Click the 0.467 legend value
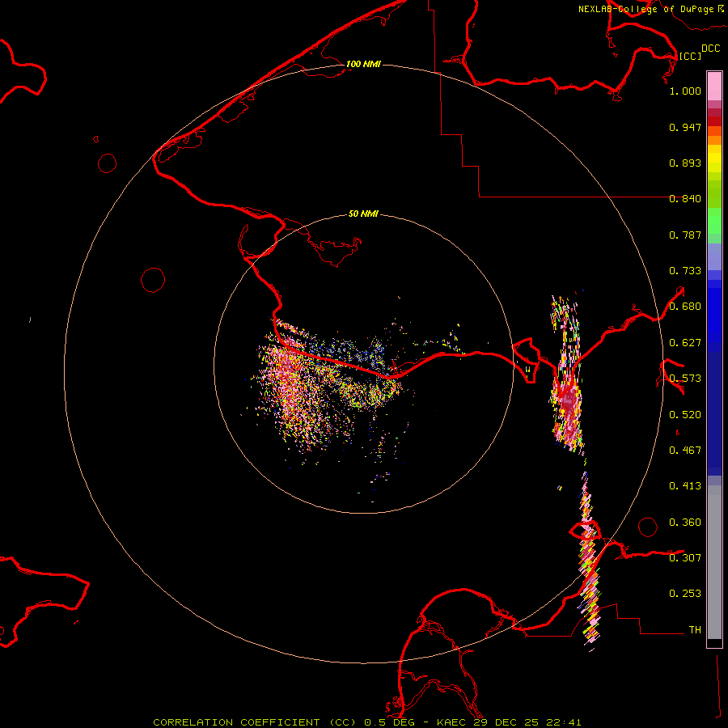 click(685, 451)
